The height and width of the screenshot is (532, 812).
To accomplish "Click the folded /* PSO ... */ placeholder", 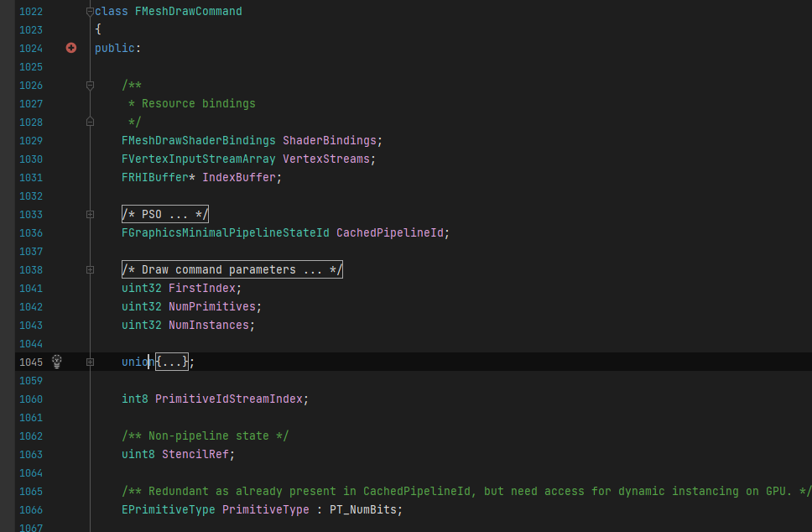I will (165, 215).
